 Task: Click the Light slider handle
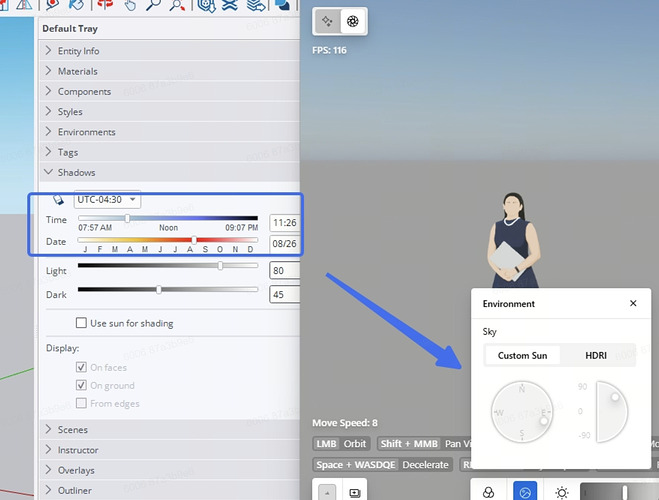220,266
